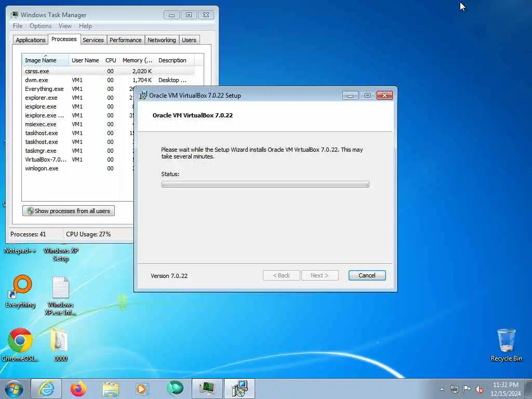Minimize the Windows Task Manager window

coord(171,15)
